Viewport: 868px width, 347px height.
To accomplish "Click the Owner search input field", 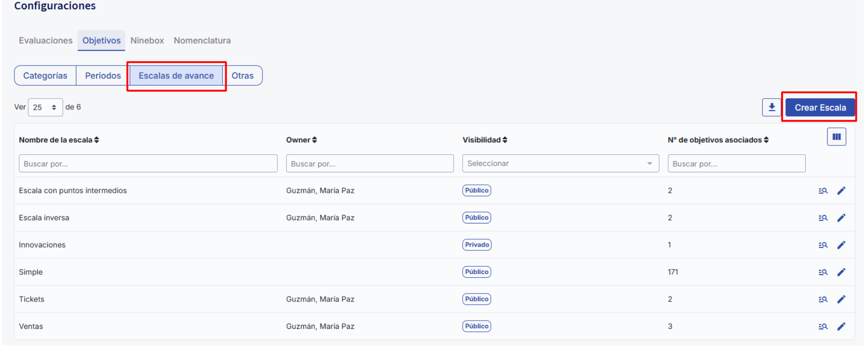I will tap(369, 164).
